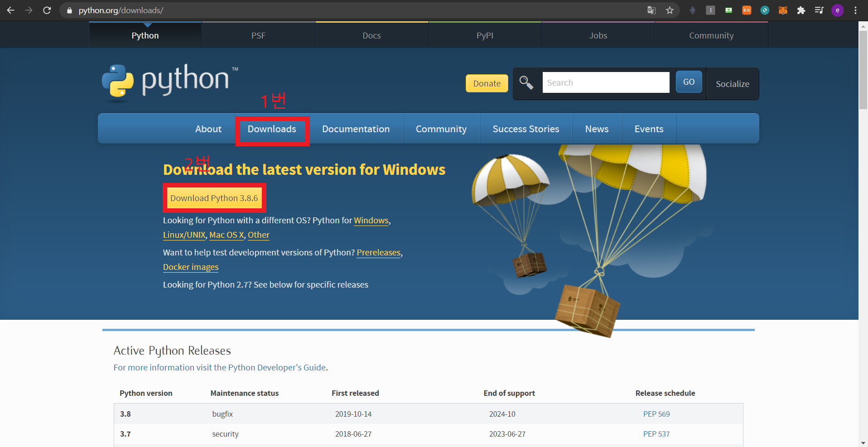868x447 pixels.
Task: Click the address bar URL
Action: click(121, 10)
